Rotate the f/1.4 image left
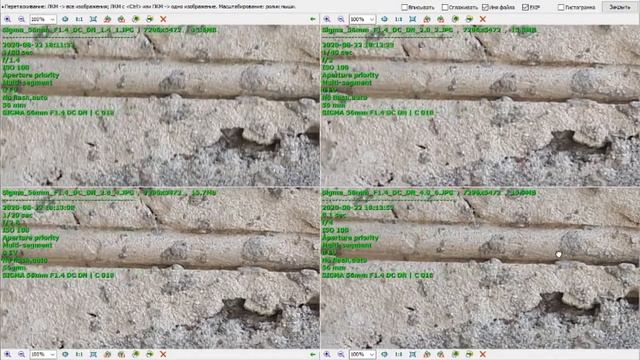 click(x=107, y=19)
